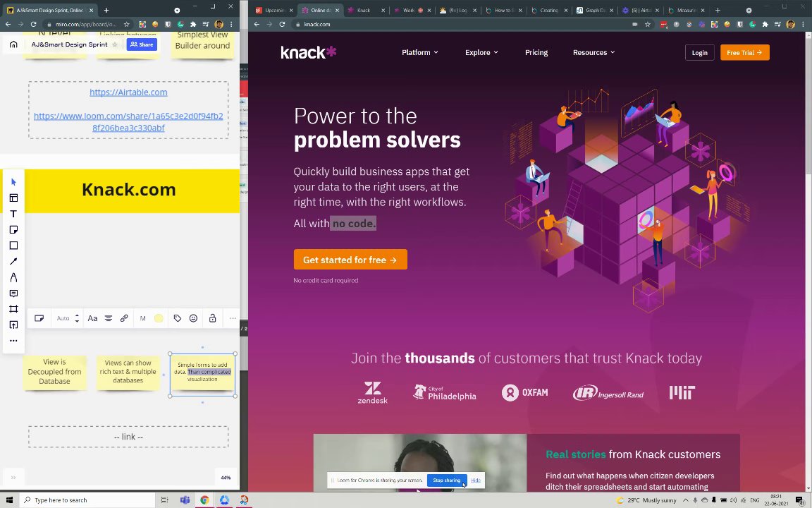This screenshot has height=508, width=812.
Task: Expand the Explore menu on Knack
Action: coord(481,52)
